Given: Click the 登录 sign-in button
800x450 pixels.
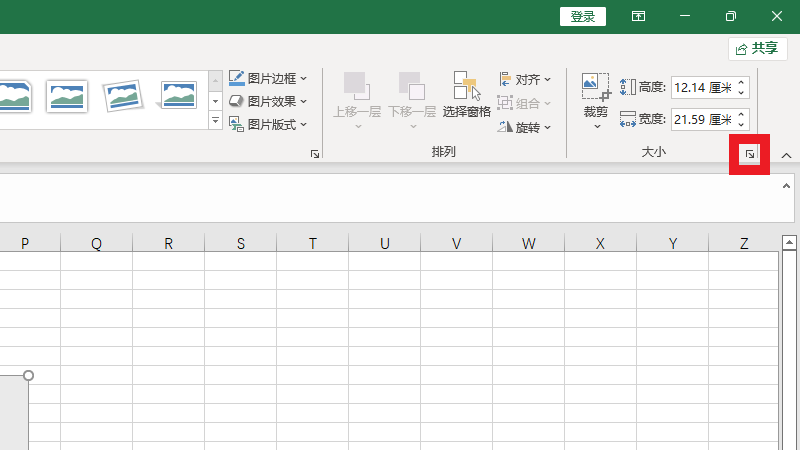Looking at the screenshot, I should click(x=582, y=16).
